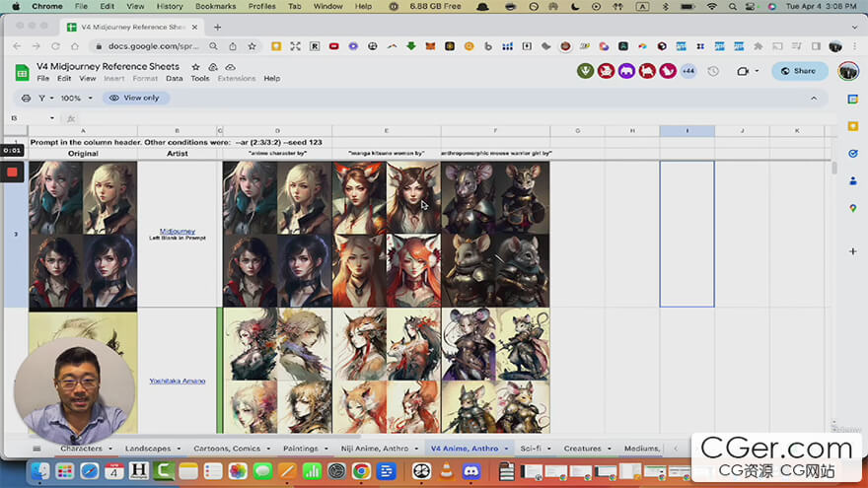The width and height of the screenshot is (868, 488).
Task: Click the print icon in the toolbar
Action: 26,98
